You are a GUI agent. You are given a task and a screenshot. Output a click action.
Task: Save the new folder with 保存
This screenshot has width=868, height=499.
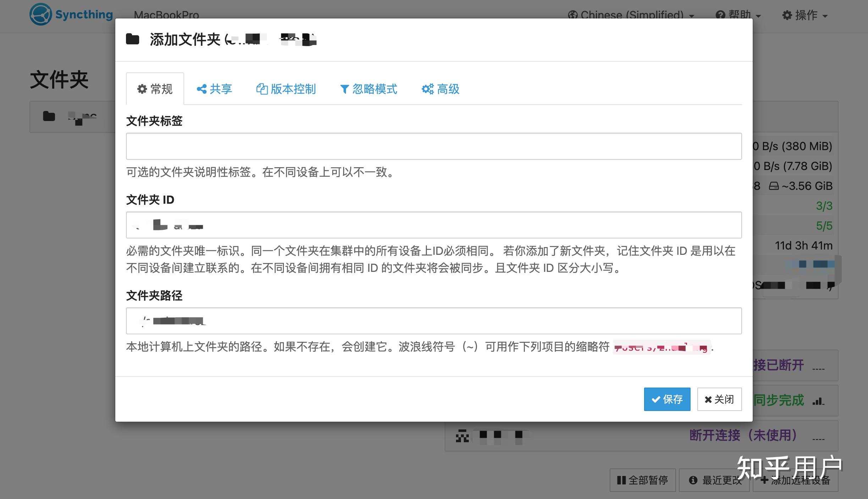tap(667, 399)
